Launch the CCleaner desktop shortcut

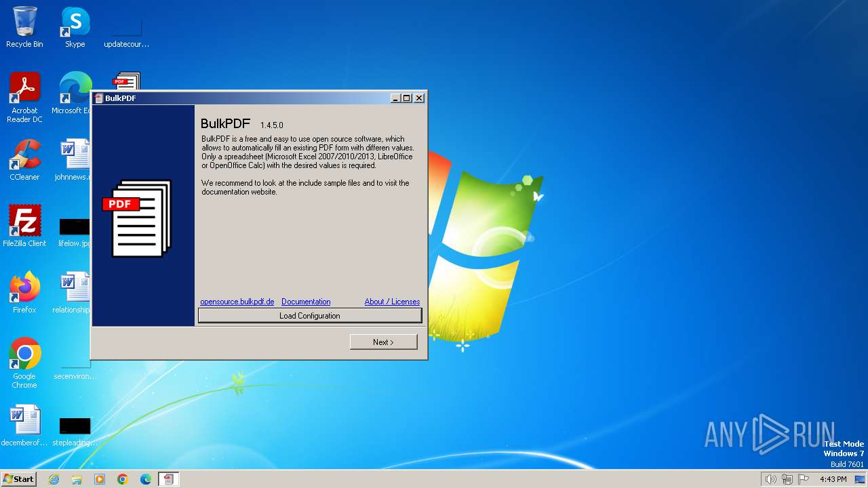pyautogui.click(x=24, y=160)
